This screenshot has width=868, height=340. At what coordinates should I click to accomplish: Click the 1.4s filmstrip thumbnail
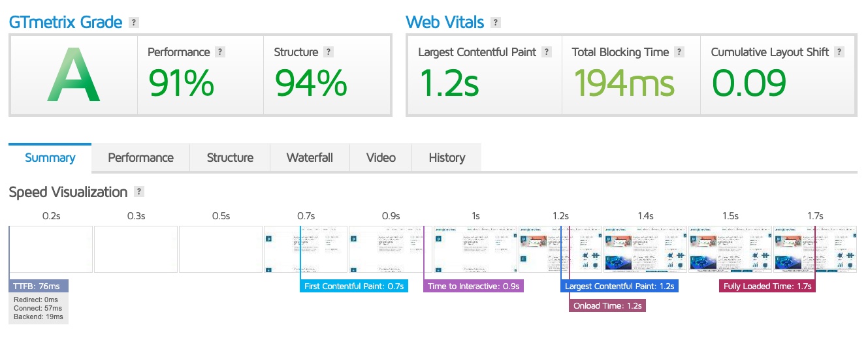coord(645,249)
